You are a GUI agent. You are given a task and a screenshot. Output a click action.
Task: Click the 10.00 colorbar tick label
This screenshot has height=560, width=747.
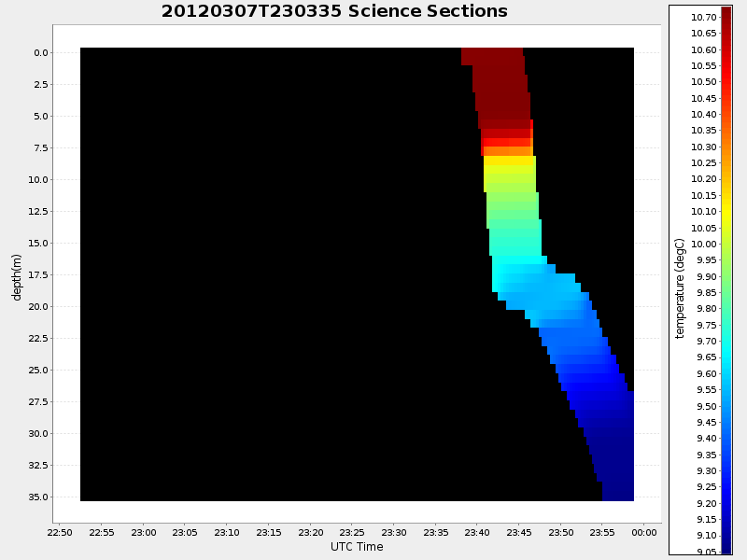[704, 245]
